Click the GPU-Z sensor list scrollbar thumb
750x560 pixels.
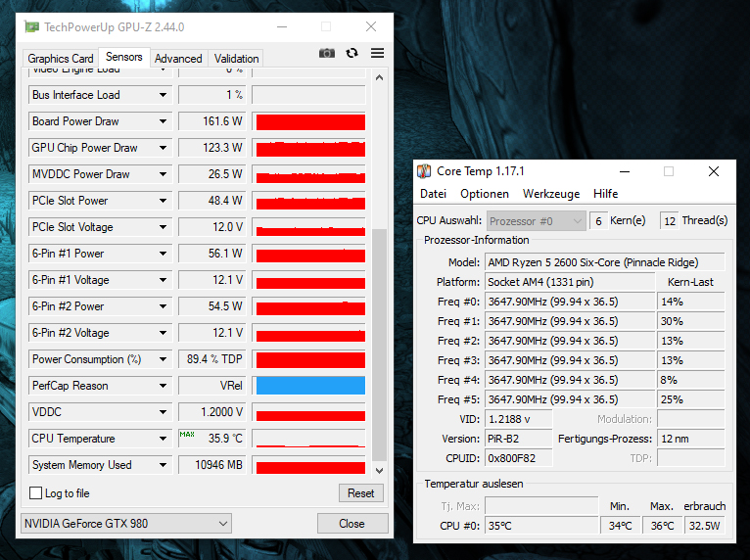[379, 346]
